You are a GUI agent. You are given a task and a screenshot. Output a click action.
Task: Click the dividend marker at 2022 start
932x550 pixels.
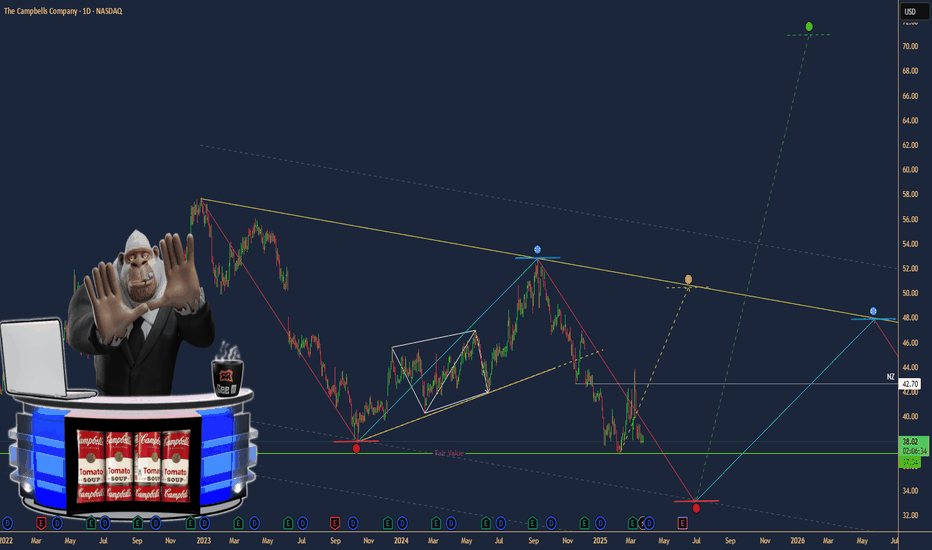coord(7,523)
